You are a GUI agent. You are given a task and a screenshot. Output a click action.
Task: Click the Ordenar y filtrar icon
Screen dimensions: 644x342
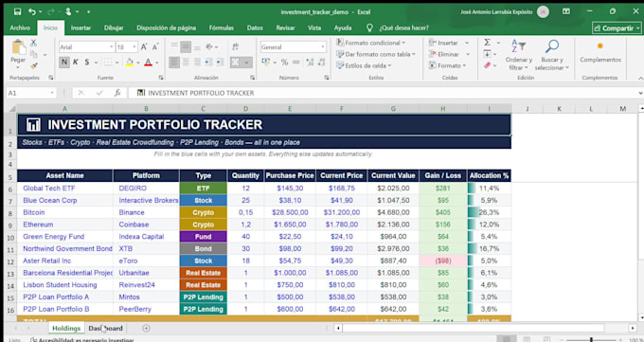coord(518,46)
